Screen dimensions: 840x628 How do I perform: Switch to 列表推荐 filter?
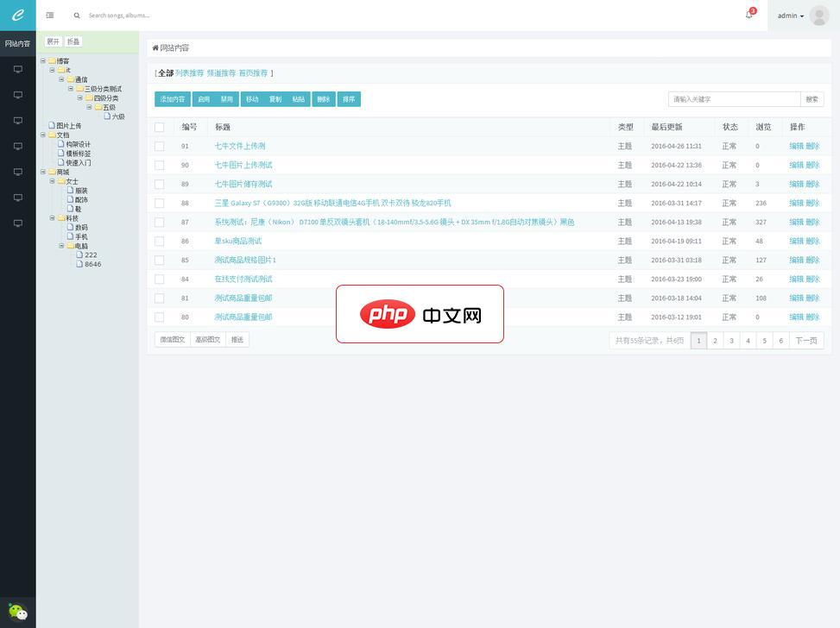[x=190, y=72]
